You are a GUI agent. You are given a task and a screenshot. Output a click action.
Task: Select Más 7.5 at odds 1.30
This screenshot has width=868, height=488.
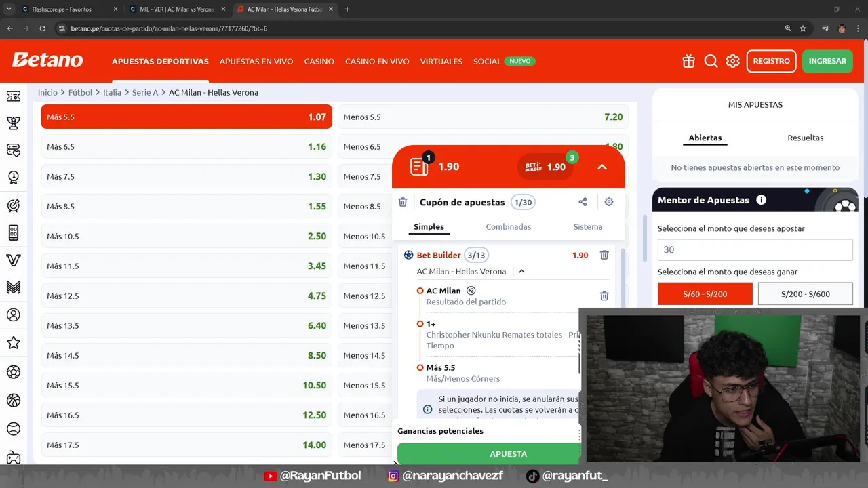186,176
